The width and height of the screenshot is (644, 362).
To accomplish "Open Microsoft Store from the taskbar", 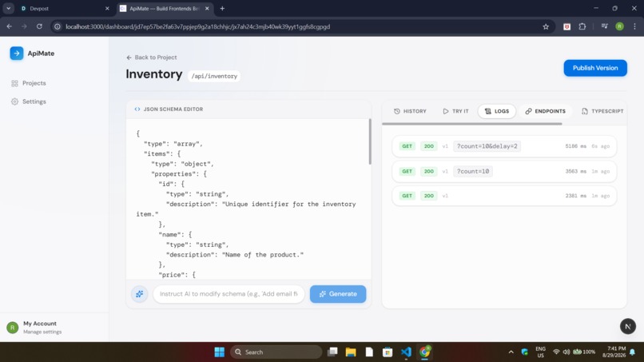I will (x=388, y=352).
